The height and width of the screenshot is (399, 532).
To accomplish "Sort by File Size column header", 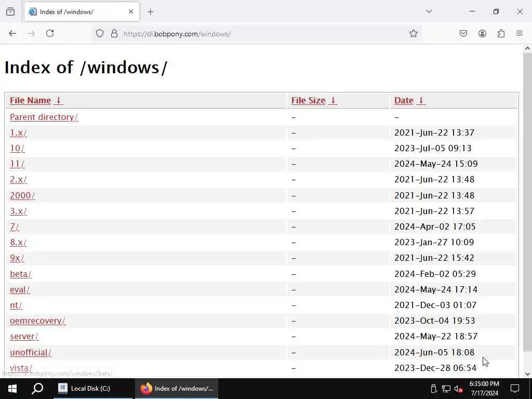I will (x=314, y=100).
